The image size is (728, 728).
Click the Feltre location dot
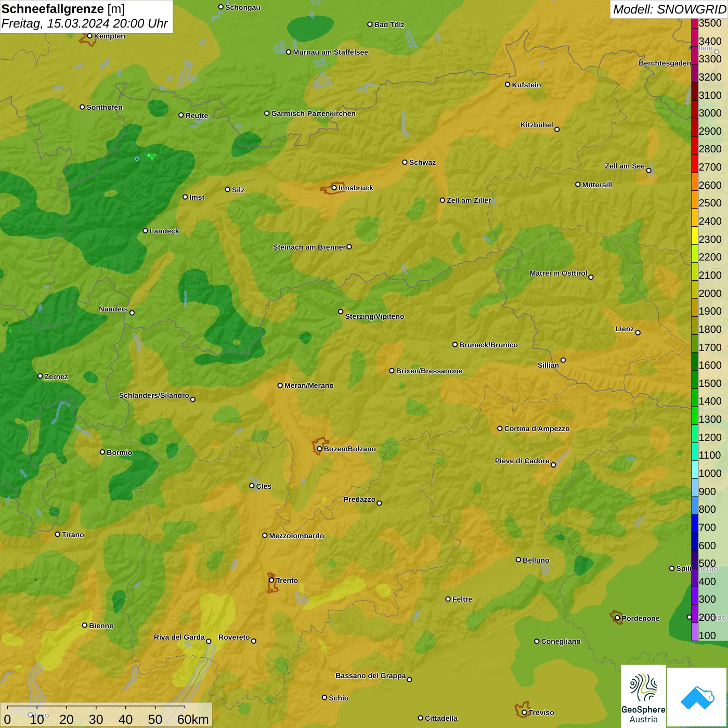(448, 599)
